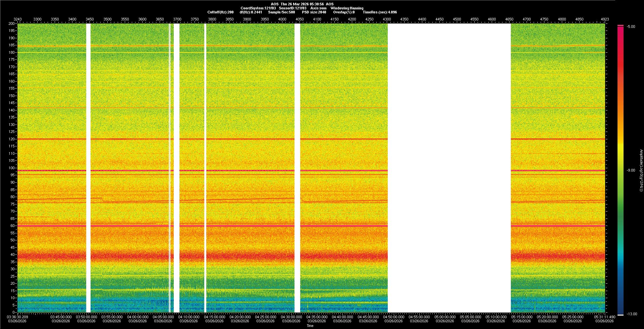644x329 pixels.
Task: Click the PSD size:2048 header text
Action: tap(314, 12)
